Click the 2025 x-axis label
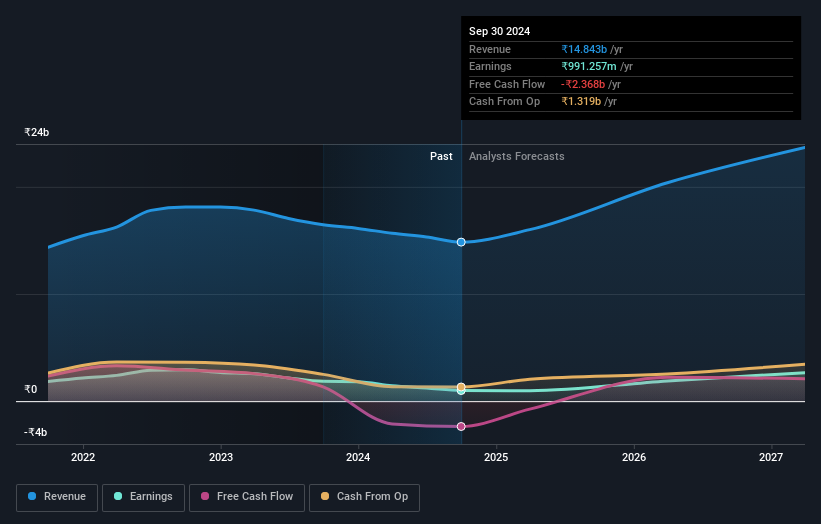Screen dimensions: 821x524 click(496, 457)
